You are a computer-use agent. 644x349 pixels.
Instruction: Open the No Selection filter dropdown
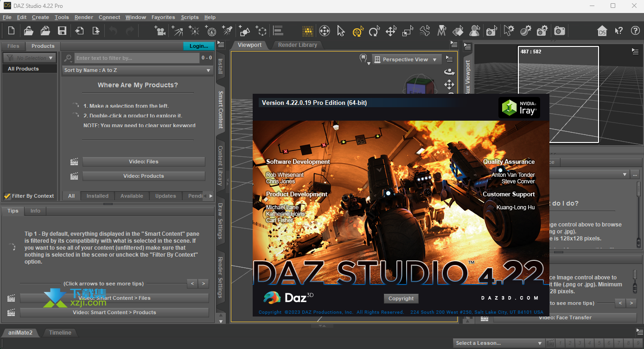pos(29,58)
